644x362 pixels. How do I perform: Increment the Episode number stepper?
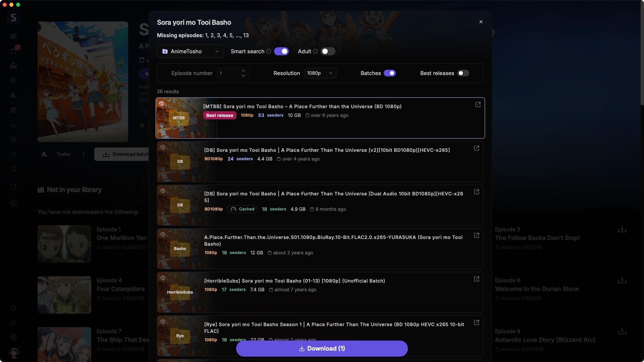(x=244, y=70)
